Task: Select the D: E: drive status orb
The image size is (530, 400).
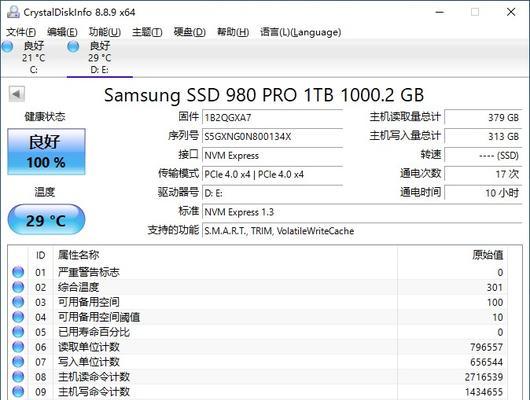Action: pos(73,47)
